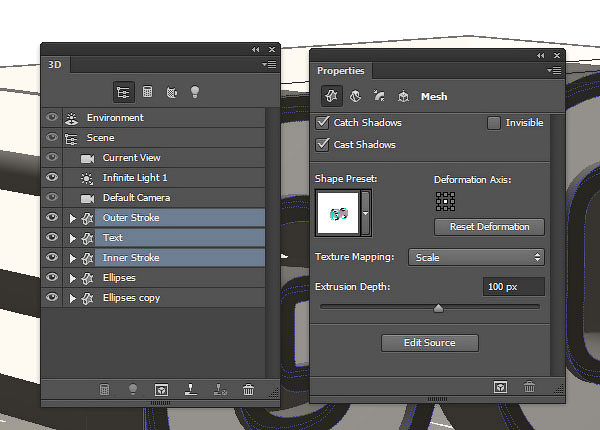600x430 pixels.
Task: Open Deform tab in Properties panel
Action: (353, 96)
